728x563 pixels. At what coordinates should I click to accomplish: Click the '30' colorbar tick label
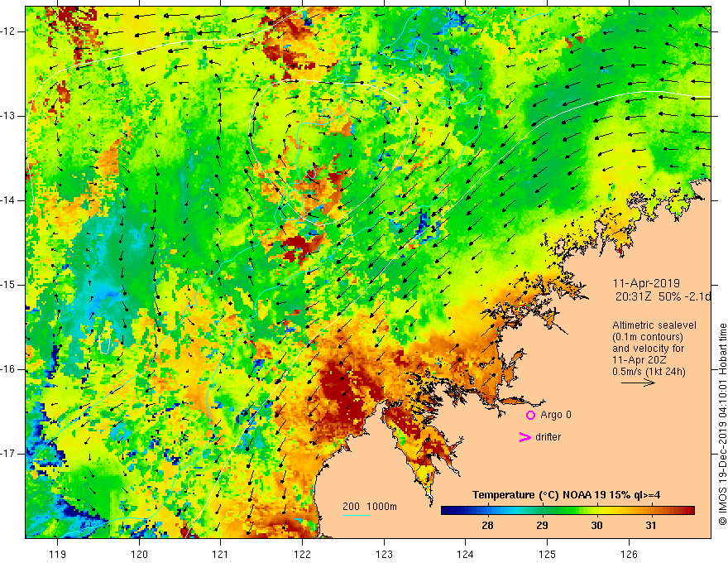596,526
